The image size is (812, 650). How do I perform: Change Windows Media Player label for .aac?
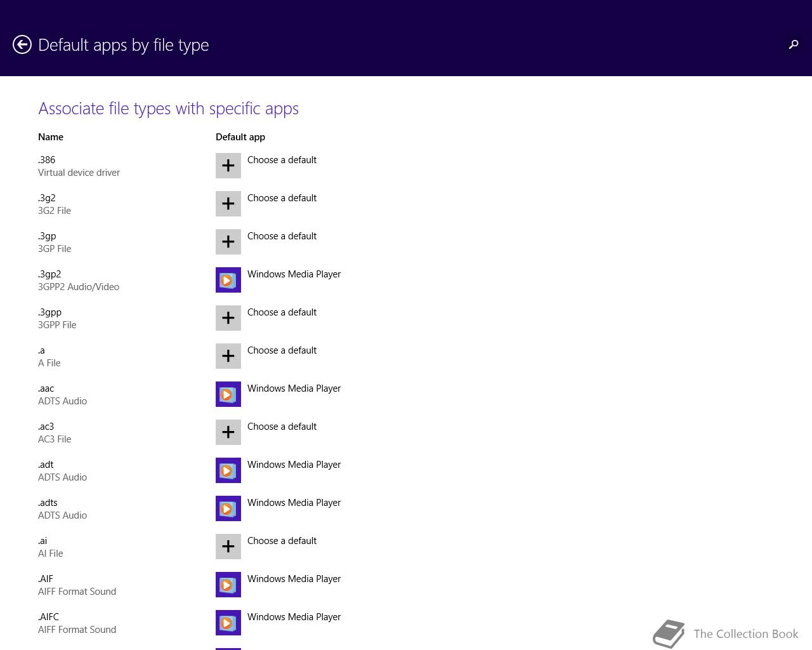click(294, 388)
